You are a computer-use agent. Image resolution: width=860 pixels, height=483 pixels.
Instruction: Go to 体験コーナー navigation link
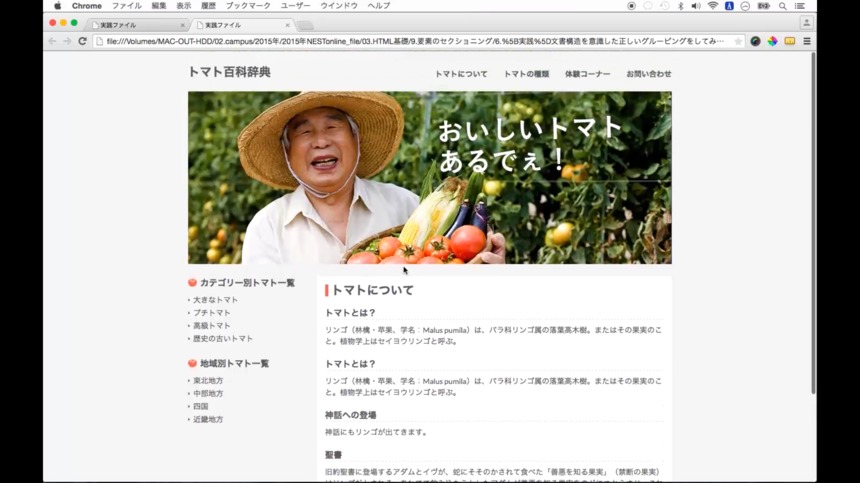click(x=587, y=74)
